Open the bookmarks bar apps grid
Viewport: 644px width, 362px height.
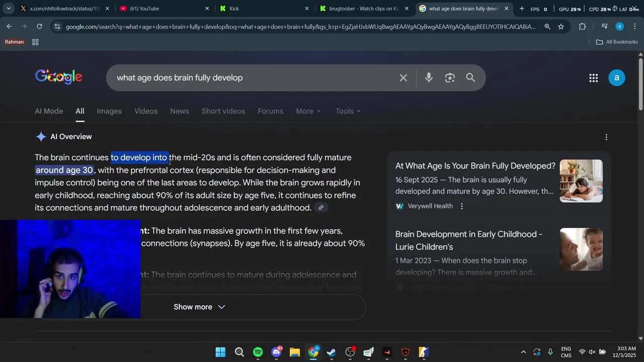coord(35,42)
